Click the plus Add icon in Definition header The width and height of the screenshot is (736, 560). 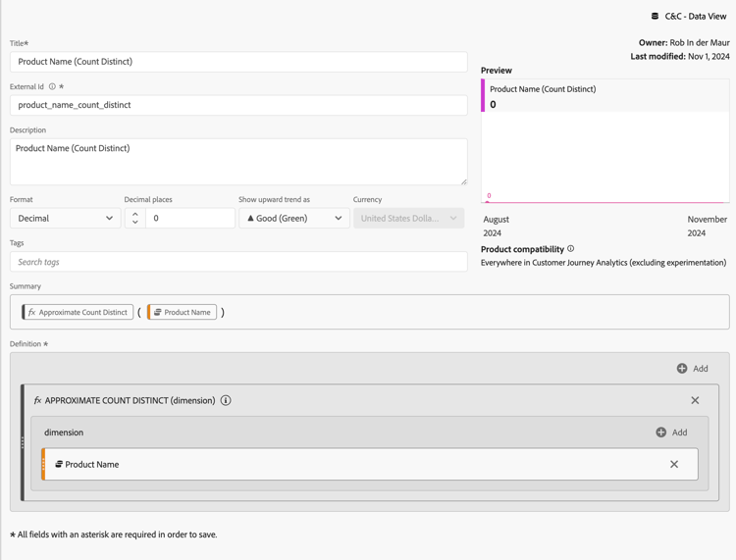(682, 369)
